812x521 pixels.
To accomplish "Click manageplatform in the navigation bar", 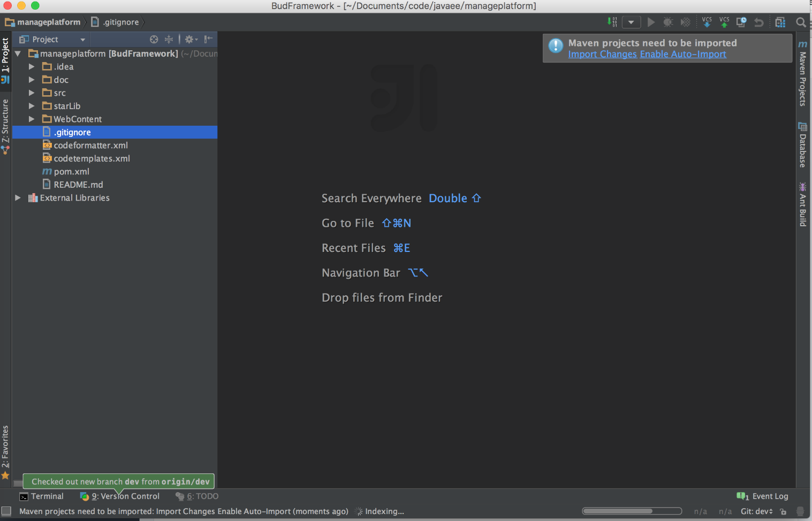I will click(x=43, y=22).
